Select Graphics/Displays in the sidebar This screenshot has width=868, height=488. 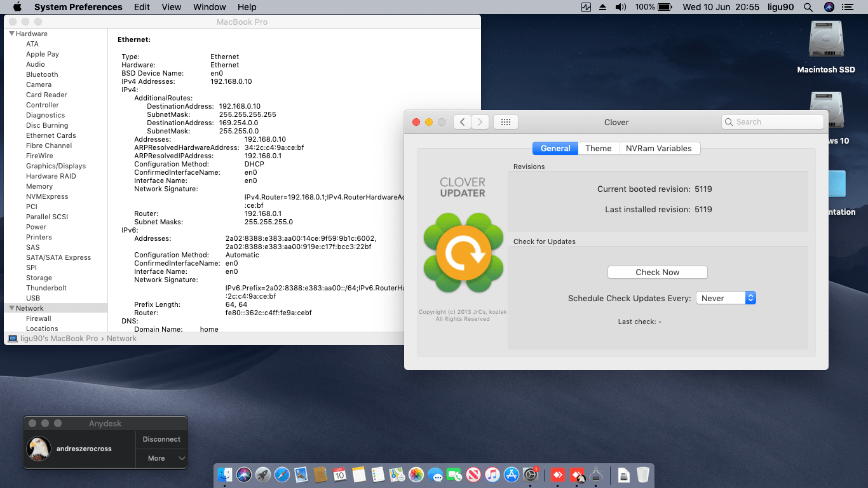56,166
